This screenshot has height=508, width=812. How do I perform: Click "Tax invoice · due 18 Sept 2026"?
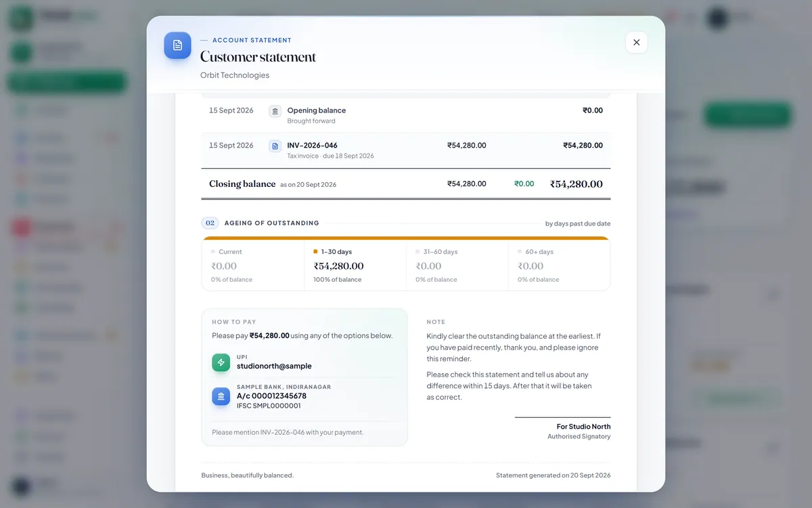331,156
